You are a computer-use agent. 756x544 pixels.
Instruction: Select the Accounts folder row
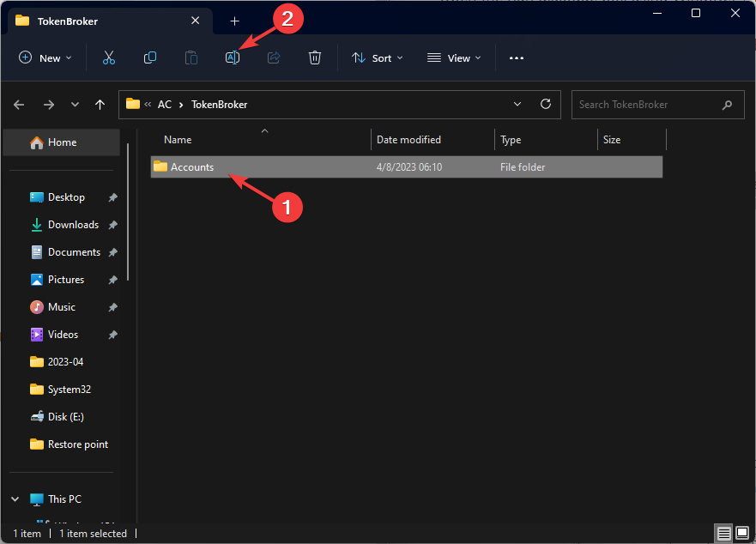[x=407, y=166]
